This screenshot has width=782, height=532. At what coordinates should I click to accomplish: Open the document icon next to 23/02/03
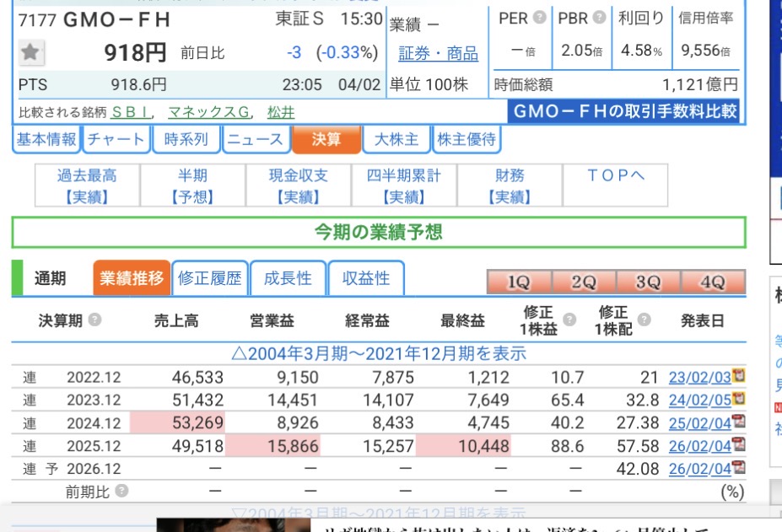tap(739, 376)
